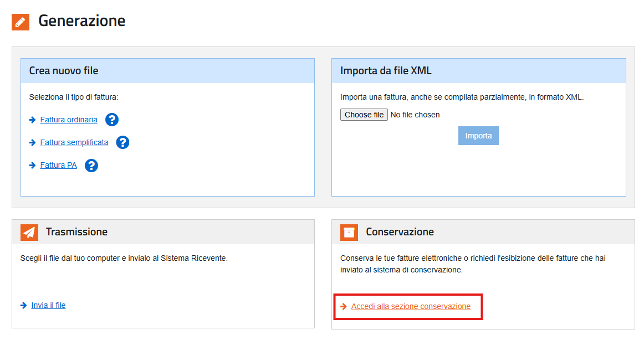The height and width of the screenshot is (340, 644).
Task: Open help for Fattura semplificata
Action: (x=122, y=142)
